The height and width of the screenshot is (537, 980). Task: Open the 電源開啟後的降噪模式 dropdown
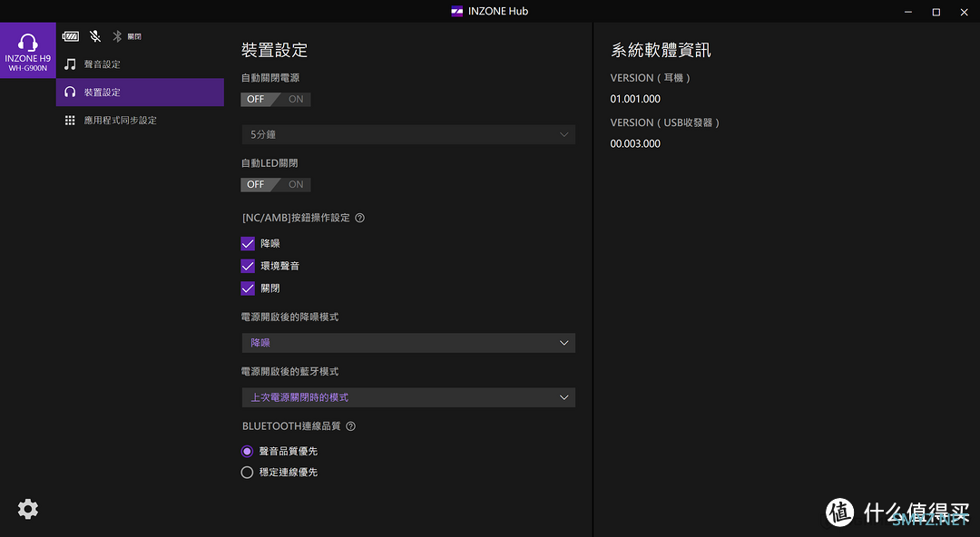point(408,343)
